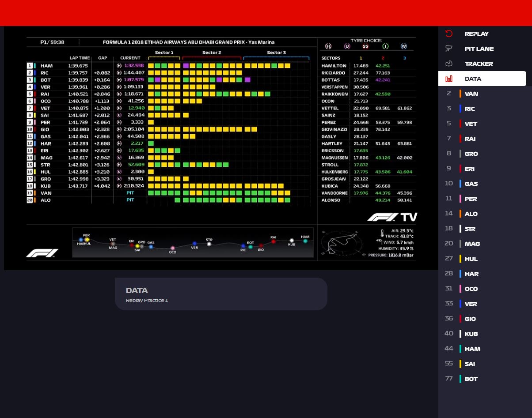Select driver 10 GAS in the sidebar
The width and height of the screenshot is (532, 418).
click(485, 184)
